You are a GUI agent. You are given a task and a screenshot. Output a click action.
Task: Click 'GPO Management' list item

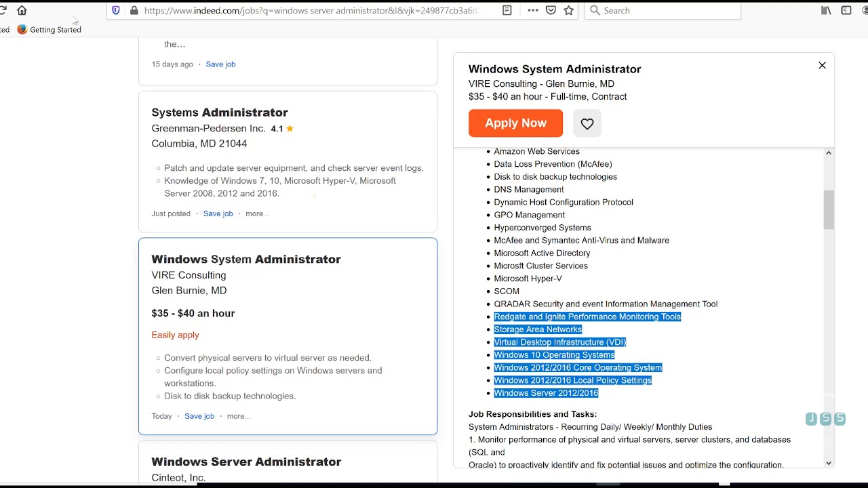point(529,215)
